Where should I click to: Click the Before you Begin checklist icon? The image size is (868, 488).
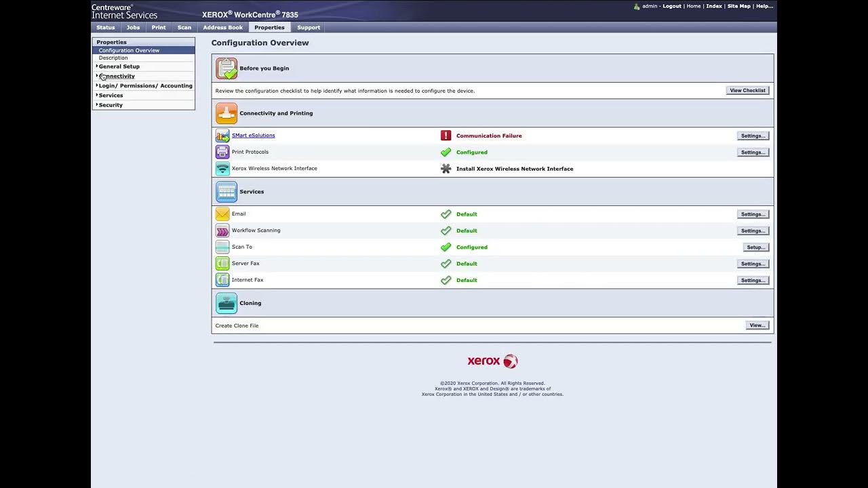tap(226, 68)
